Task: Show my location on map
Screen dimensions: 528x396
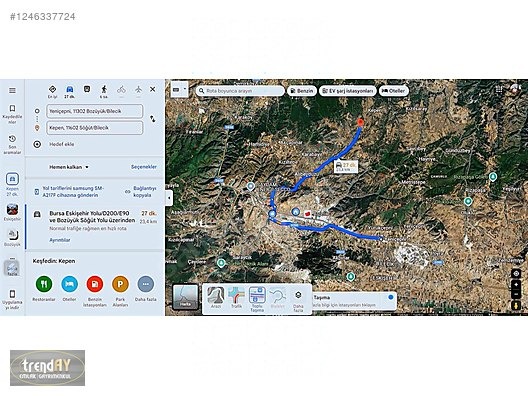Action: point(516,273)
